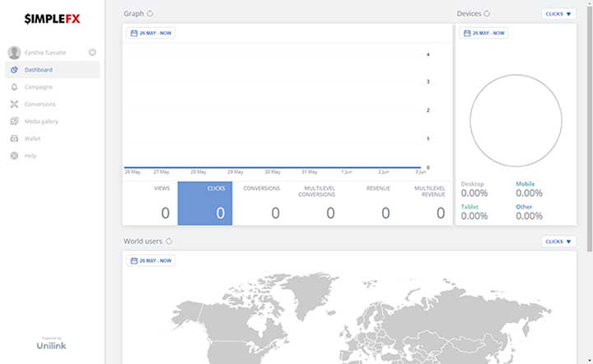Screen dimensions: 593x364
Task: Click the Media gallery icon
Action: (14, 122)
